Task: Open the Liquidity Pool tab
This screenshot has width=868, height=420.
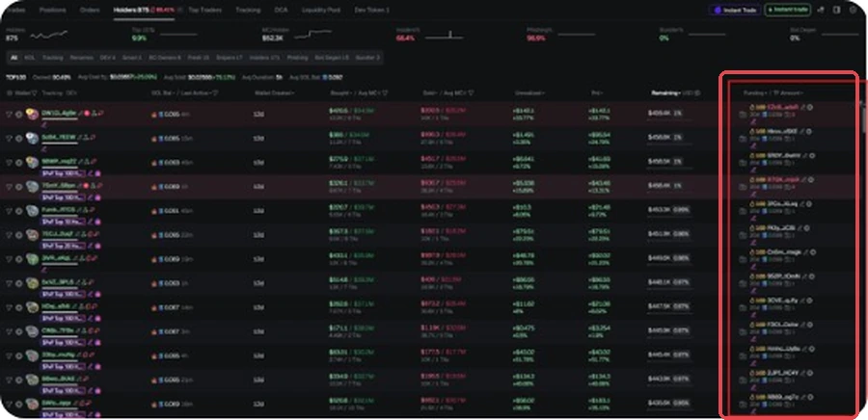Action: point(321,10)
